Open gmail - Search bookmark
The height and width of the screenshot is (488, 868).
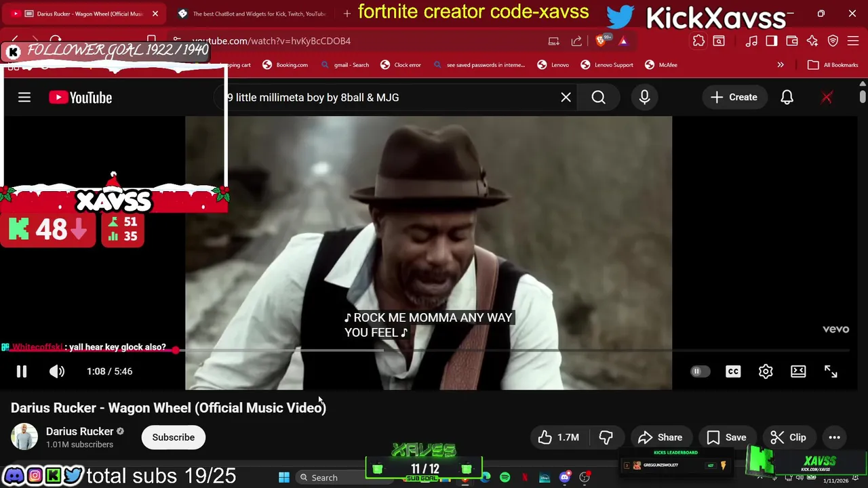(x=345, y=65)
